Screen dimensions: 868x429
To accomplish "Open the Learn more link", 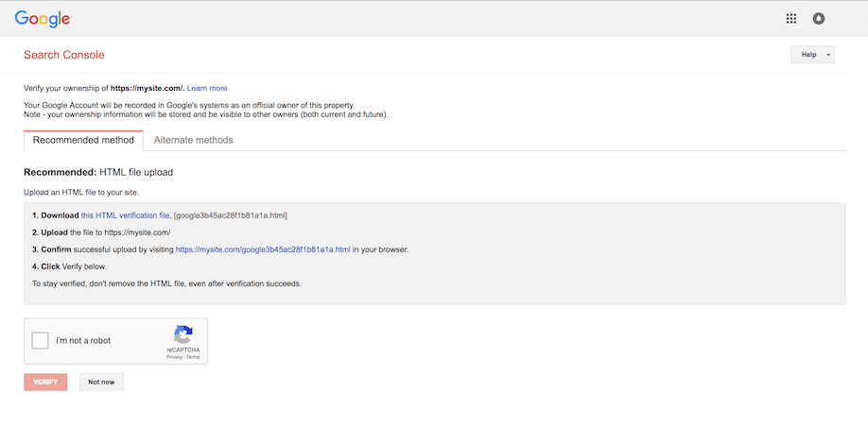I will click(208, 88).
